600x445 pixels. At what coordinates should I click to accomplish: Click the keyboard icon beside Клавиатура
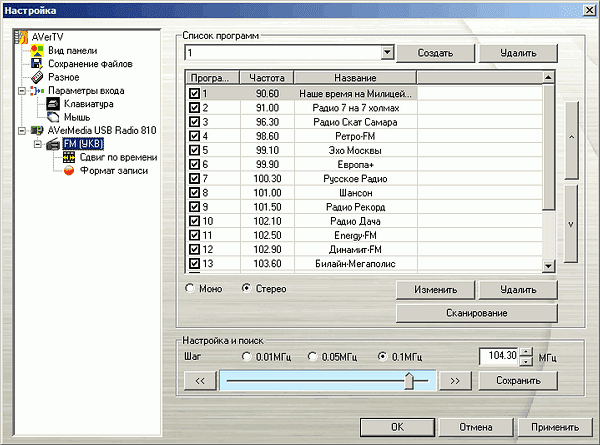coord(53,104)
